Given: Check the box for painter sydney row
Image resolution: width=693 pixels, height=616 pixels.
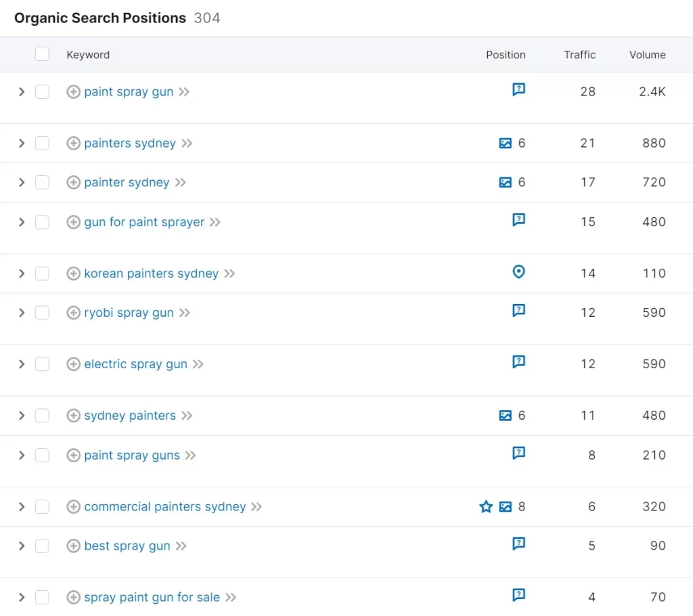Looking at the screenshot, I should point(42,183).
